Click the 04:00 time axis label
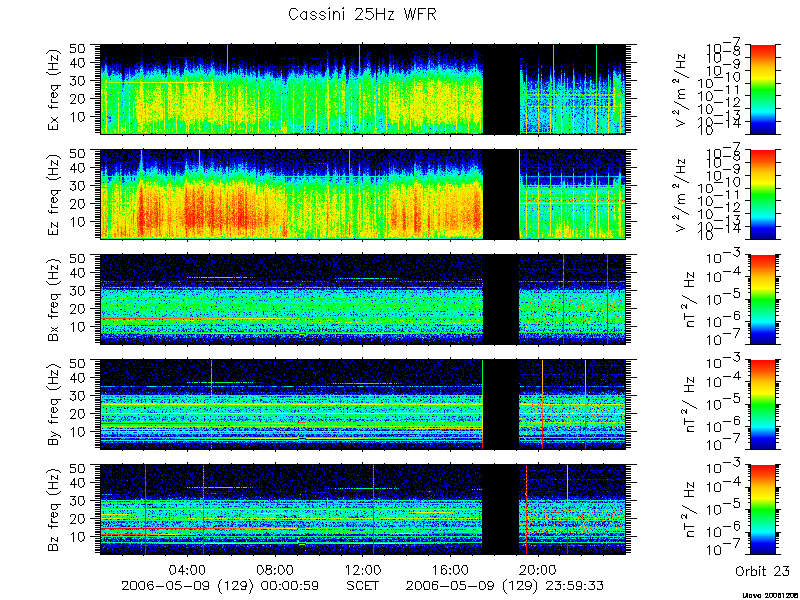800x600 pixels. point(188,569)
